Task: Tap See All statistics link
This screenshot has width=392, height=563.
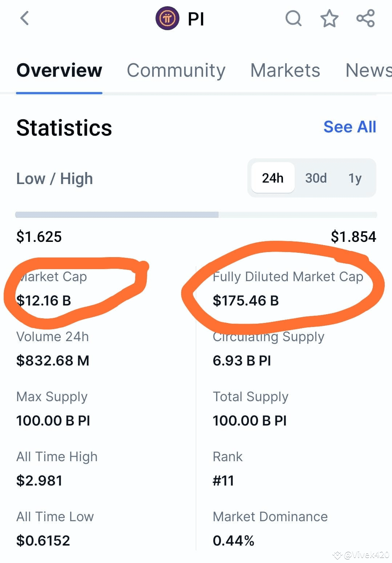Action: 350,127
